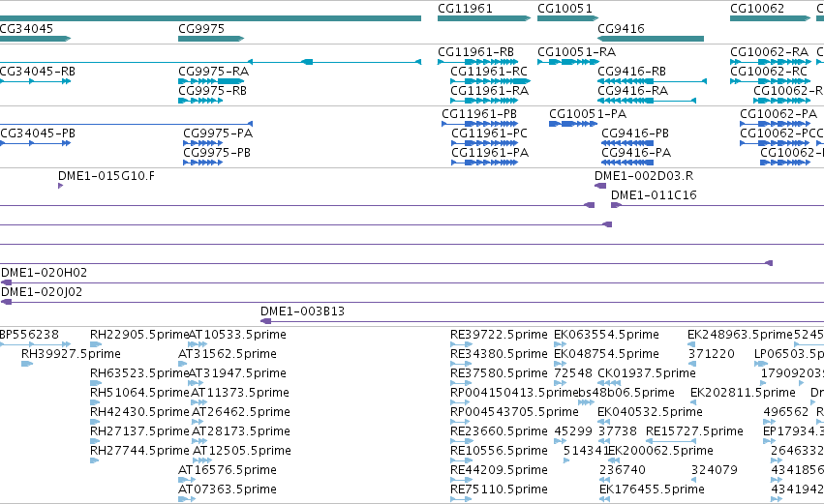
Task: Click the CG11961 gene label
Action: (x=465, y=9)
